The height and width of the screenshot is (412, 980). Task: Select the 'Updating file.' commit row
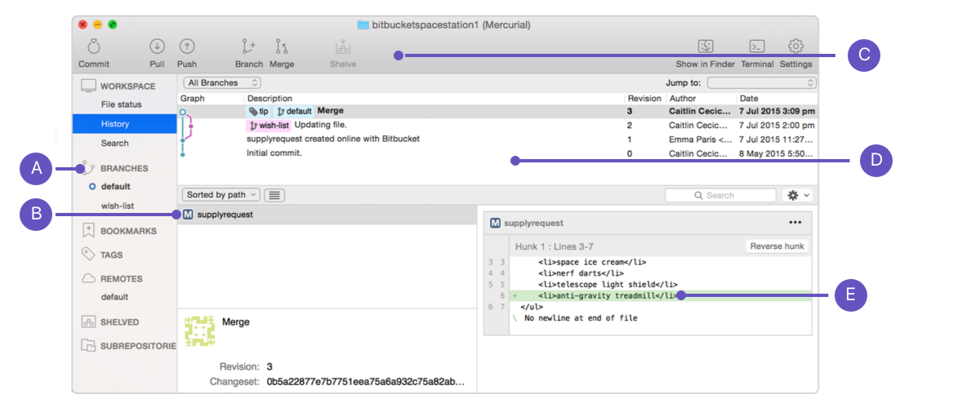pos(497,126)
